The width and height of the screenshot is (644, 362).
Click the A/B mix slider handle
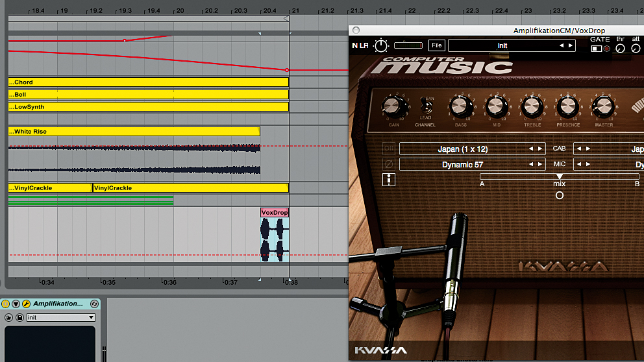tap(560, 176)
